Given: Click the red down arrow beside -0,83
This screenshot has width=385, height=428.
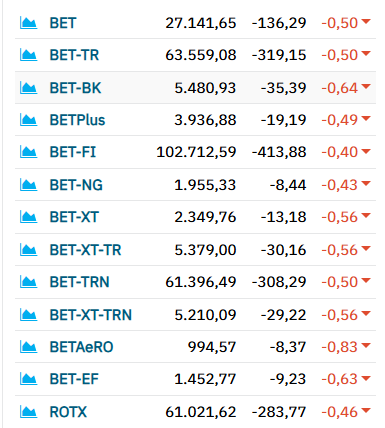Looking at the screenshot, I should click(x=366, y=345).
